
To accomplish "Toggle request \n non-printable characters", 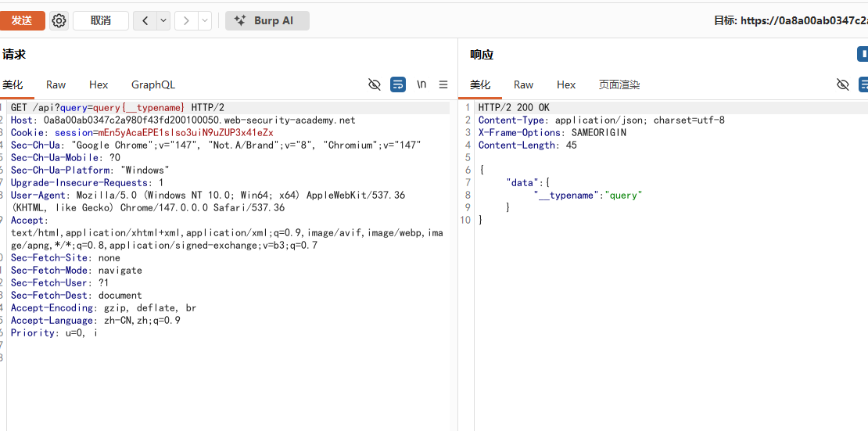I will point(421,84).
